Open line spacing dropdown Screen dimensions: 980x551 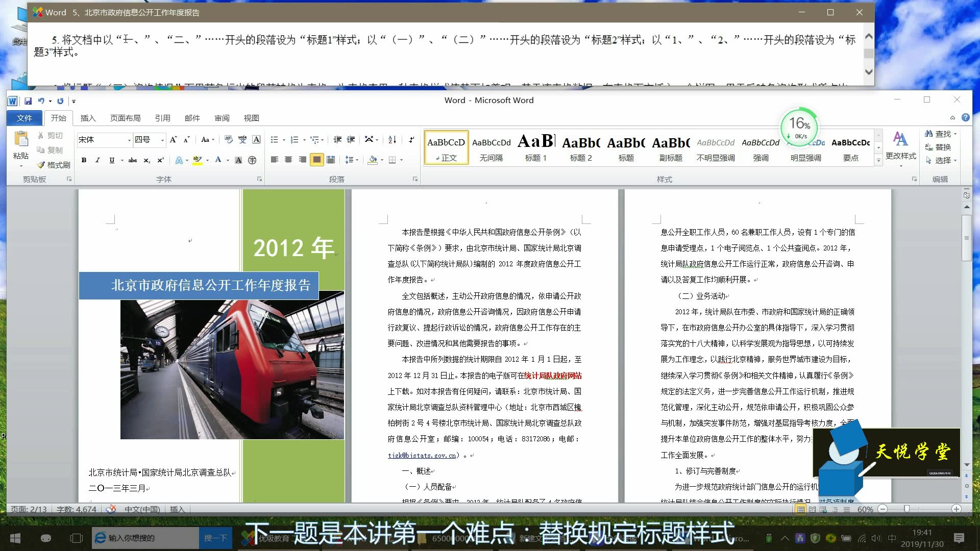[x=352, y=160]
